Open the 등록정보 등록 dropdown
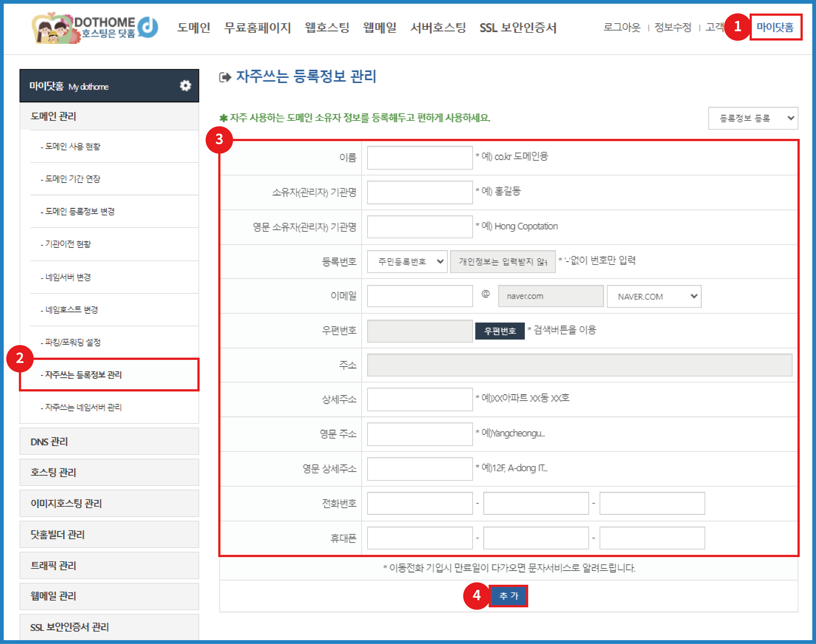The width and height of the screenshot is (816, 644). (x=753, y=118)
